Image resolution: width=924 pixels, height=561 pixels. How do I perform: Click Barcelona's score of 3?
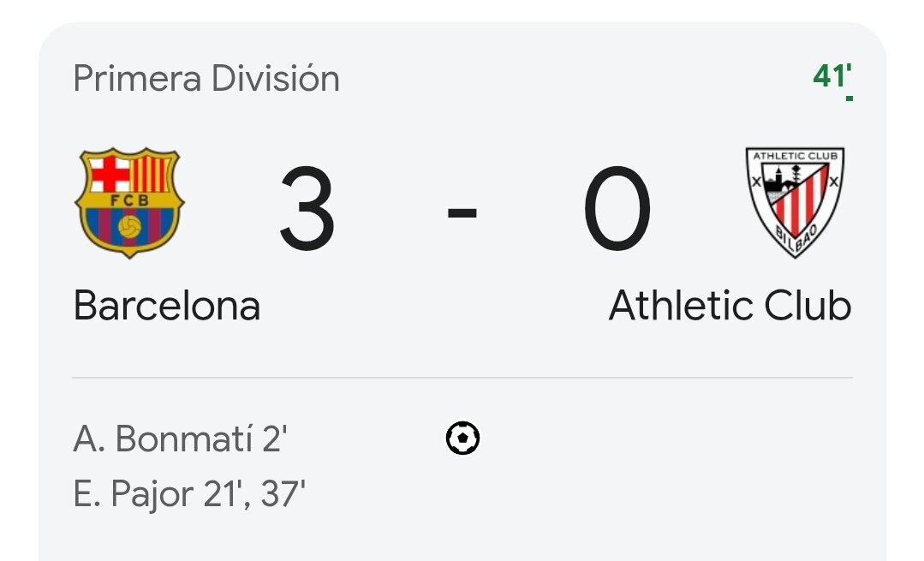[x=307, y=210]
